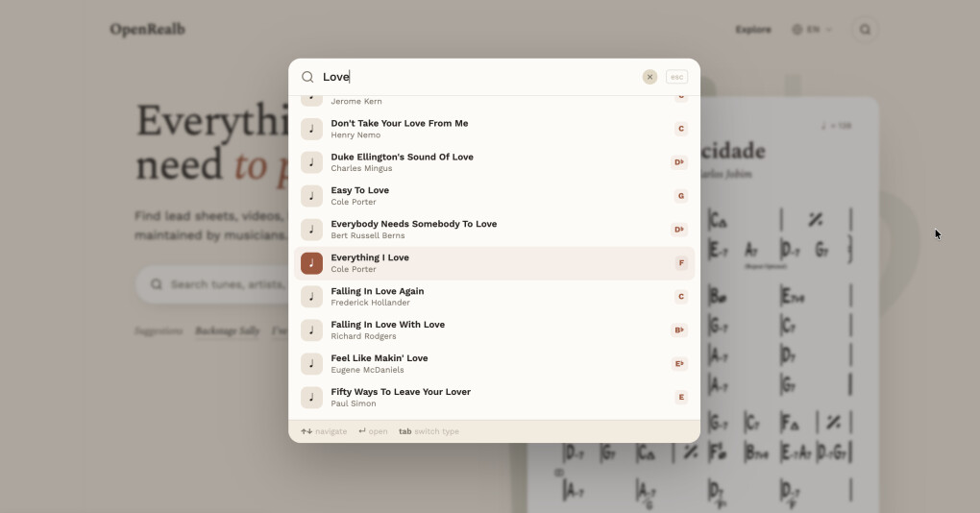Open Fifty Ways To Leave Your Lover
The height and width of the screenshot is (513, 980).
click(495, 398)
